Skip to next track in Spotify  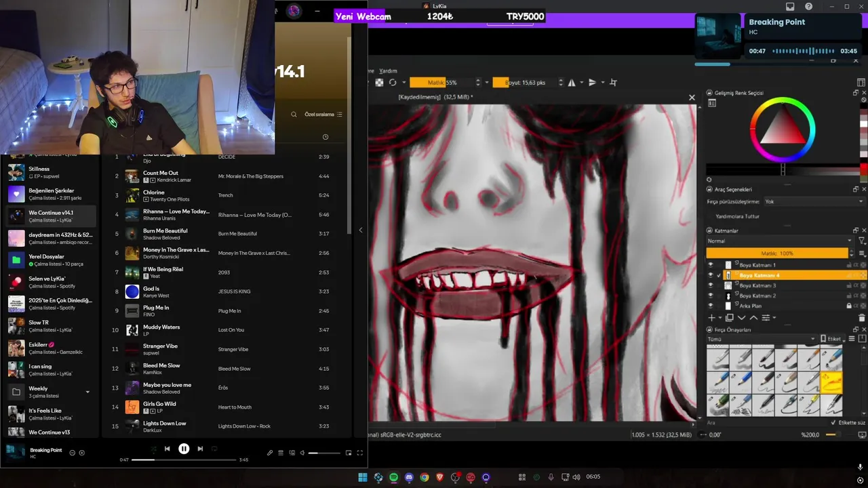(200, 449)
